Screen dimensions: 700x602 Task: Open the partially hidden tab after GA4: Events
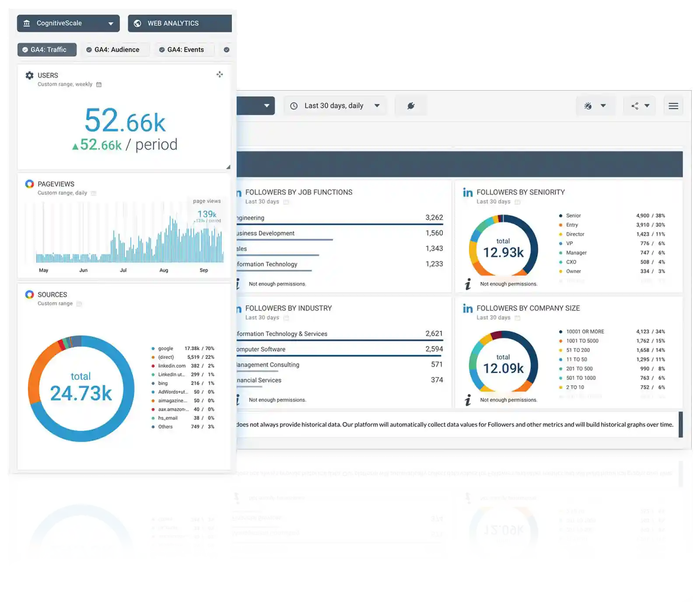227,49
